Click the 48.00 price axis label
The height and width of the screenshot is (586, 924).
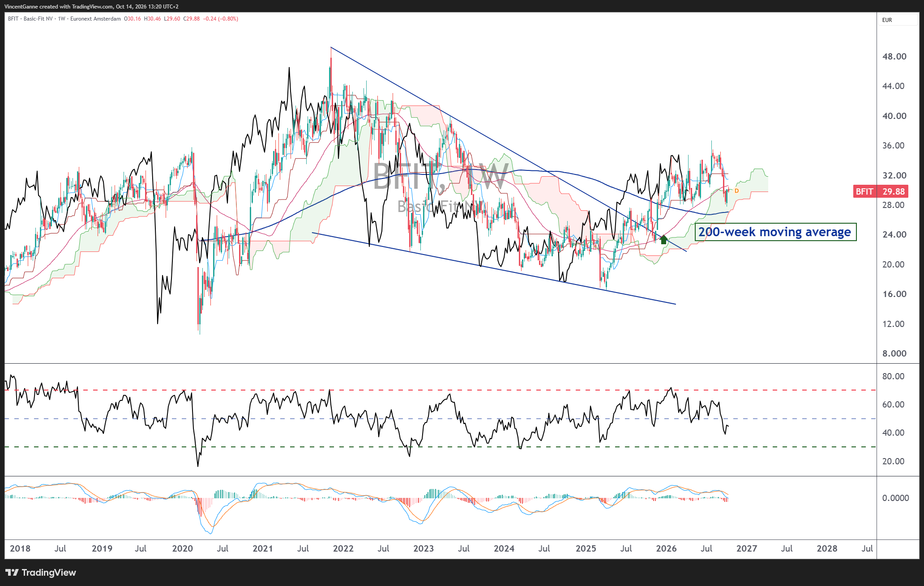click(894, 56)
